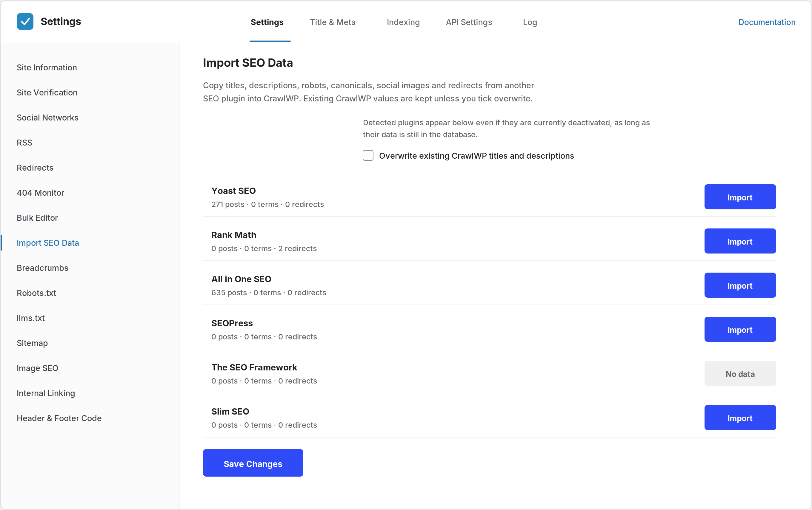
Task: Click the No data button for The SEO Framework
Action: tap(740, 374)
